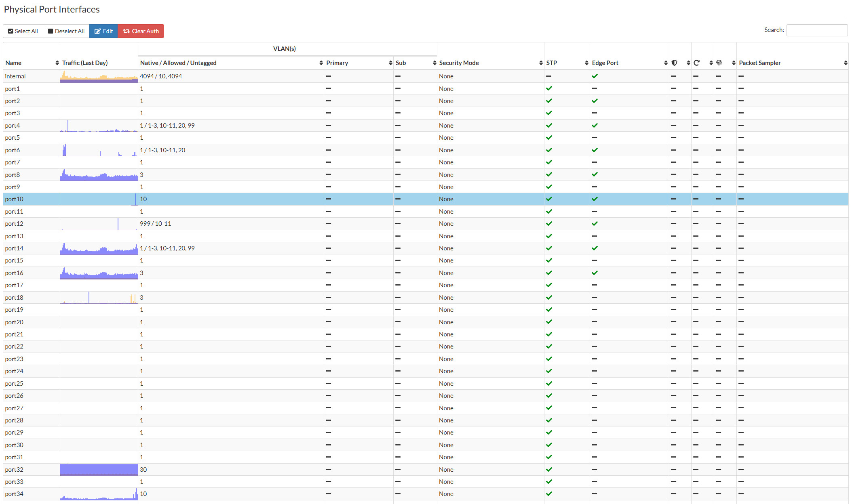
Task: Click the Edge Port checkmark in internal row
Action: pos(595,76)
